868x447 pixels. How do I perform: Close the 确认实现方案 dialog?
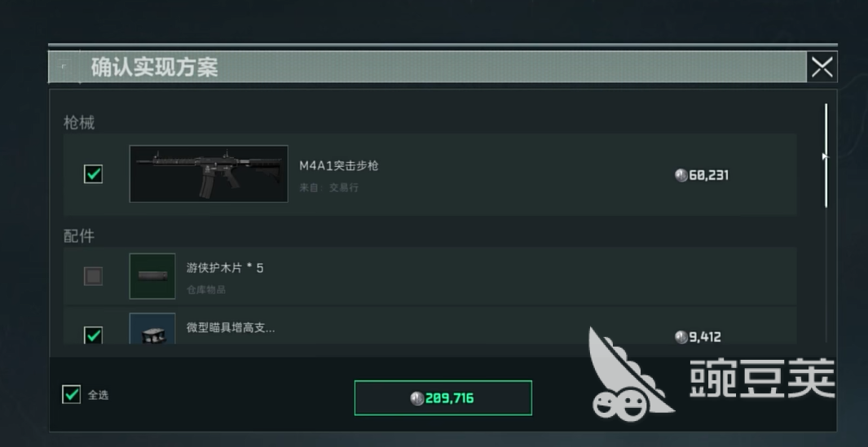point(822,67)
